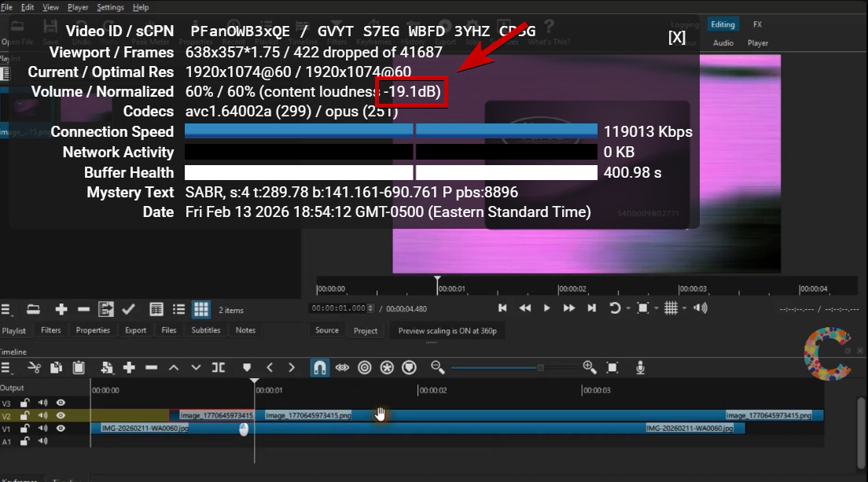
Task: Click Zoom Timeline to Fit icon
Action: 612,367
